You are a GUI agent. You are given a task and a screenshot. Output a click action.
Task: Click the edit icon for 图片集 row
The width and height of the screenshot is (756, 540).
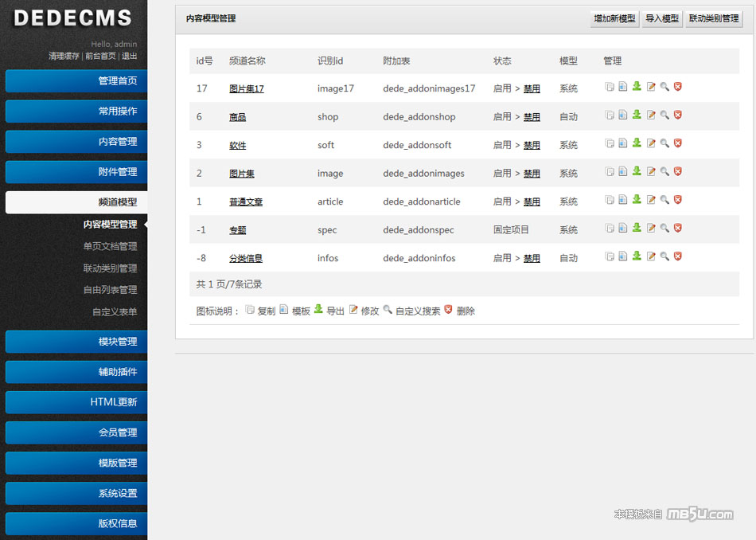click(x=651, y=172)
